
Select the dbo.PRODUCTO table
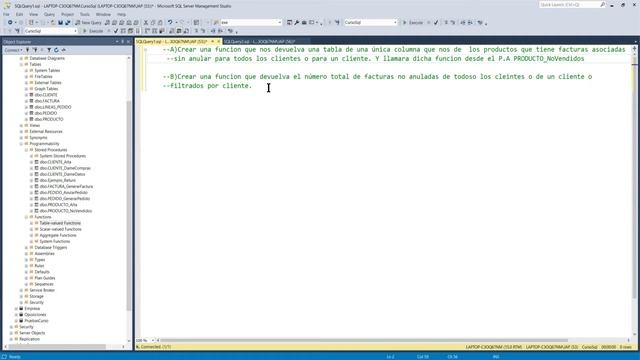tap(49, 120)
